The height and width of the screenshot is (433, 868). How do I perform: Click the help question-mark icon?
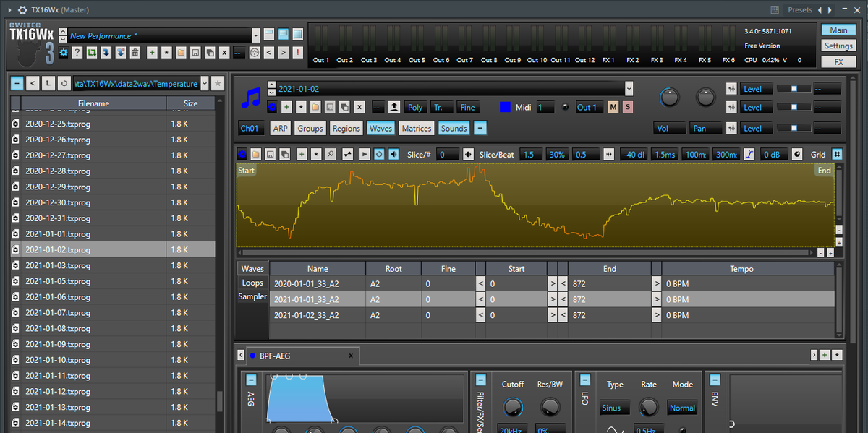[x=77, y=53]
